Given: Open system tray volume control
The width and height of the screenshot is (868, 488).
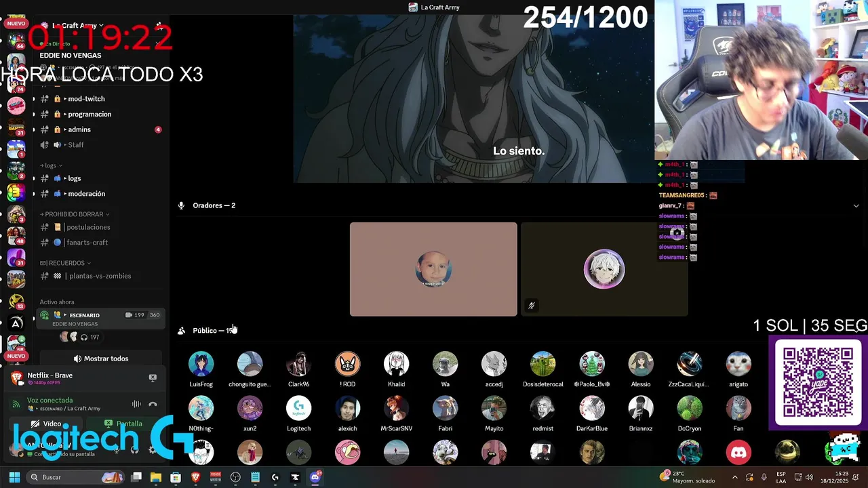Looking at the screenshot, I should click(809, 477).
